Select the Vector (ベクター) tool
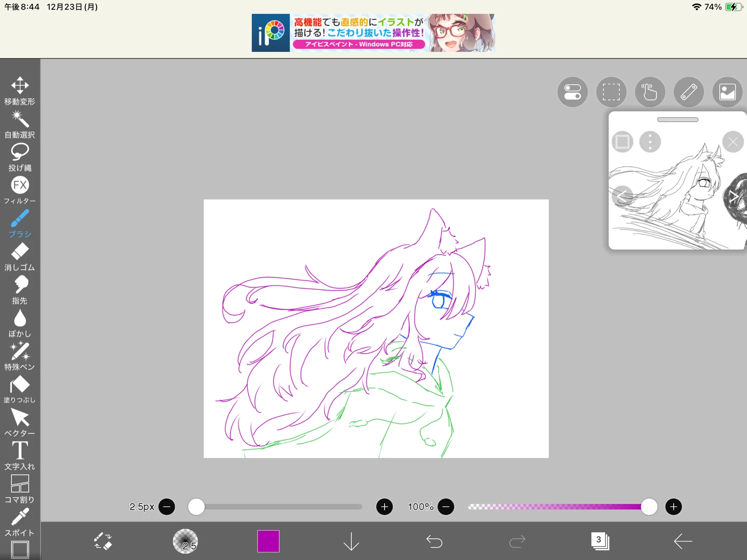The image size is (747, 560). tap(20, 422)
